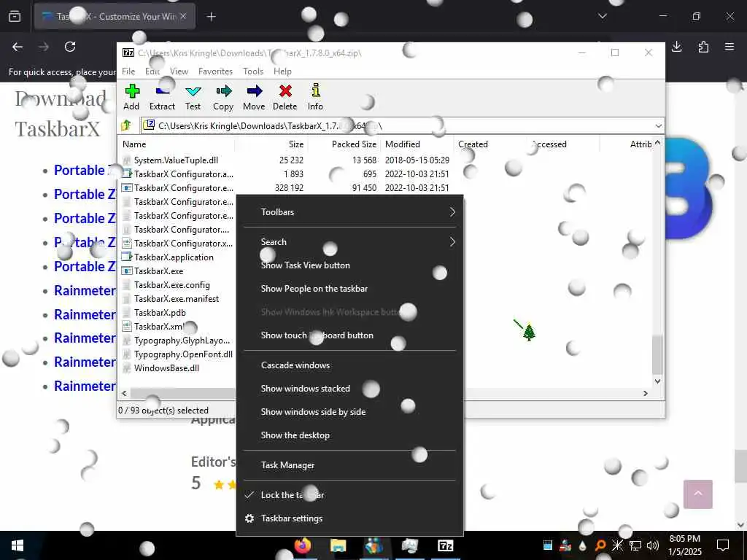Viewport: 747px width, 560px height.
Task: Click the red Delete icon
Action: [x=285, y=91]
